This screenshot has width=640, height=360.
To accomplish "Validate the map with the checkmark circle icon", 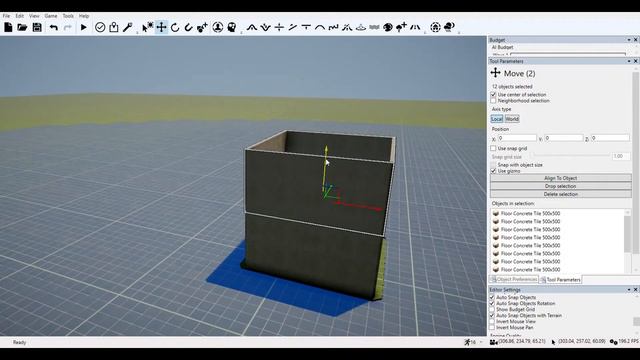I will [x=100, y=27].
